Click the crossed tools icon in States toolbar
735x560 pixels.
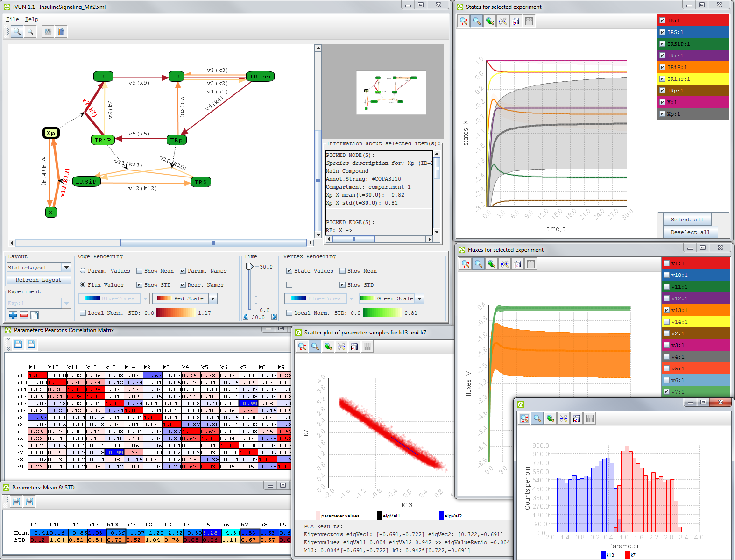[502, 21]
